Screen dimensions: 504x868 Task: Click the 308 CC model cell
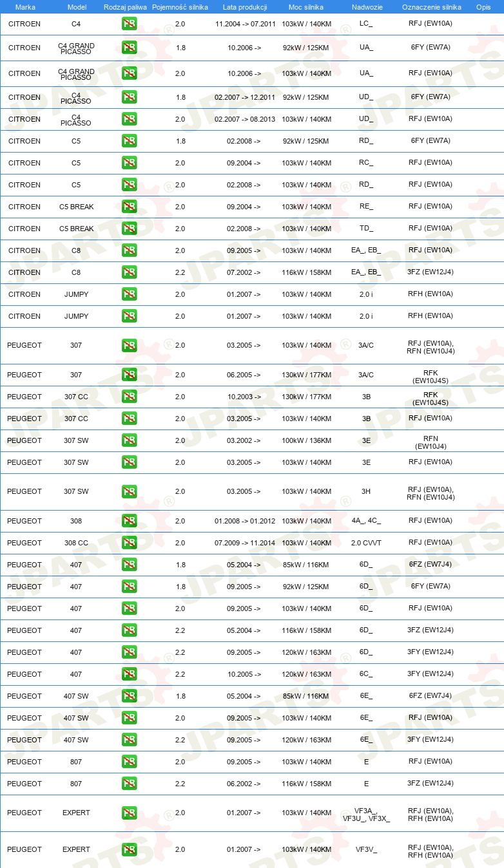[76, 543]
